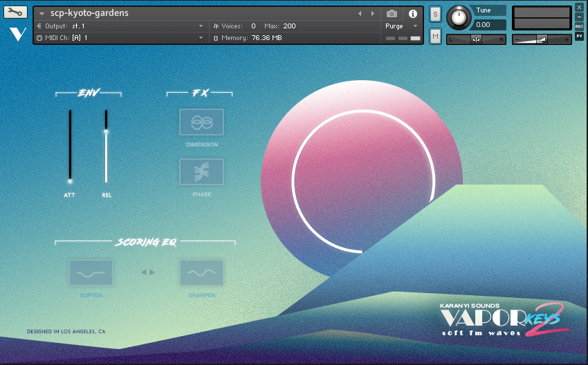The image size is (588, 365).
Task: Click the purge status indicator bars
Action: (403, 38)
